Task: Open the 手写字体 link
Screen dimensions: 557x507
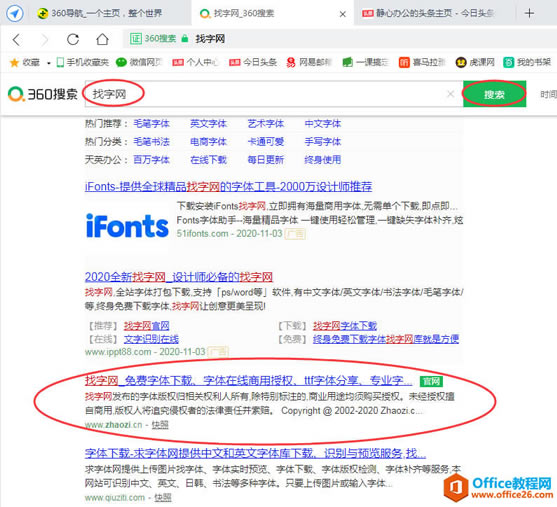Action: point(323,142)
